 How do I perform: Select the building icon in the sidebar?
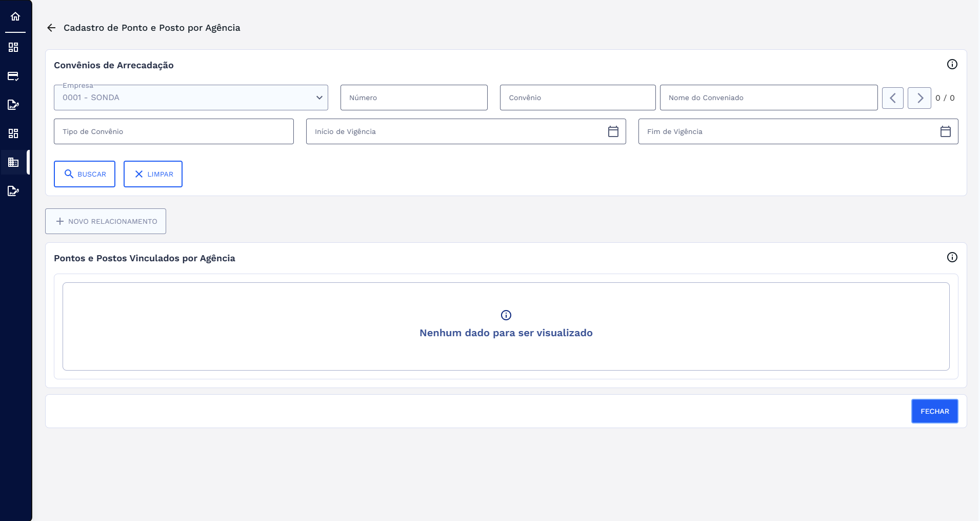point(13,162)
